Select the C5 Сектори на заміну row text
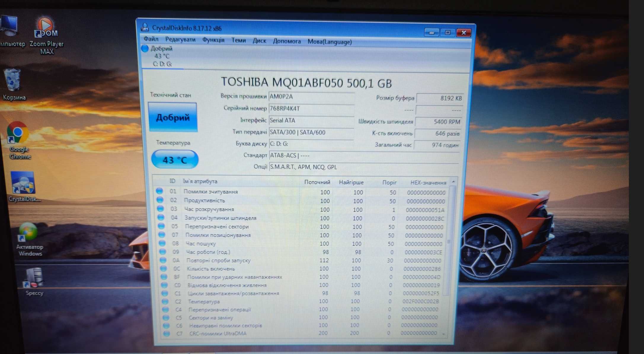The width and height of the screenshot is (644, 354). pyautogui.click(x=211, y=318)
